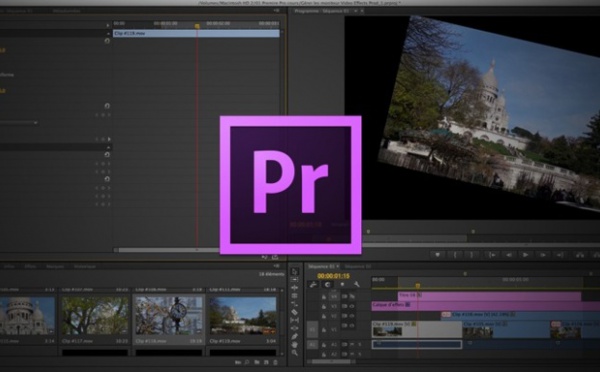Solo audio track A1
This screenshot has width=600, height=372.
click(359, 344)
